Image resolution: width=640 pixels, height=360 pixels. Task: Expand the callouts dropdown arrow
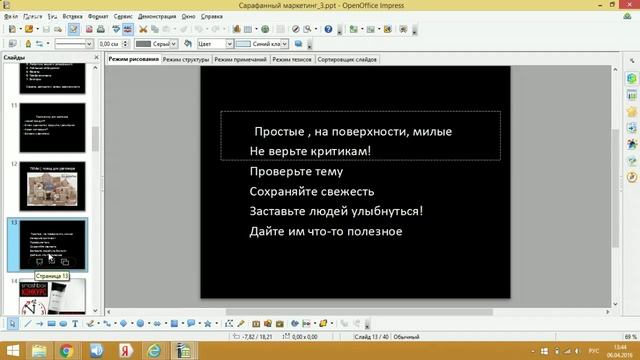click(200, 324)
